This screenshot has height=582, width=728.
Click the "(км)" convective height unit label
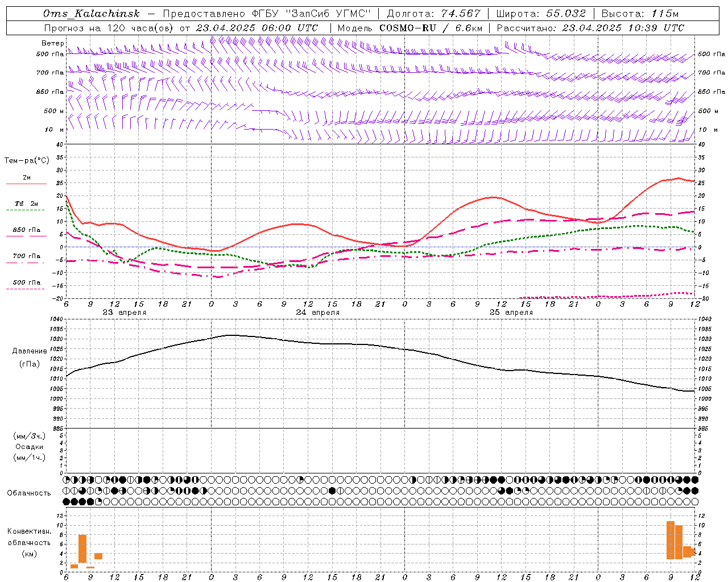coord(30,554)
